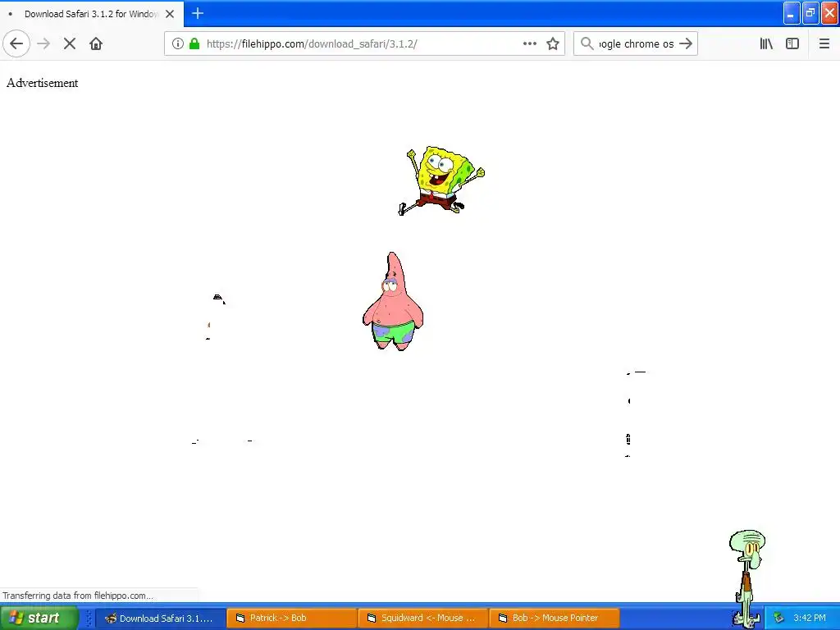
Task: Click the green padlock security icon
Action: 194,43
